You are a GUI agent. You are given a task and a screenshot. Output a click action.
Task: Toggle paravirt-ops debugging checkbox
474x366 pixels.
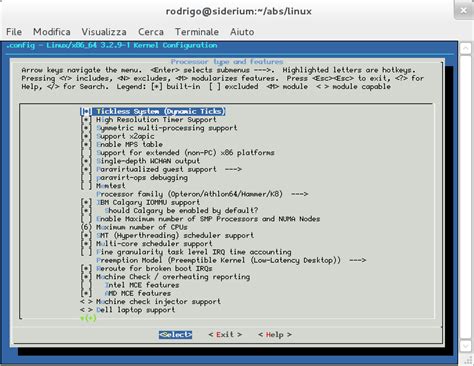pos(86,177)
